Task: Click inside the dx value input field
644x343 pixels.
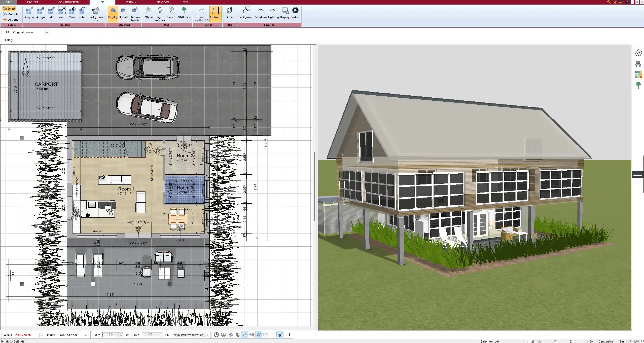Action: [x=112, y=335]
